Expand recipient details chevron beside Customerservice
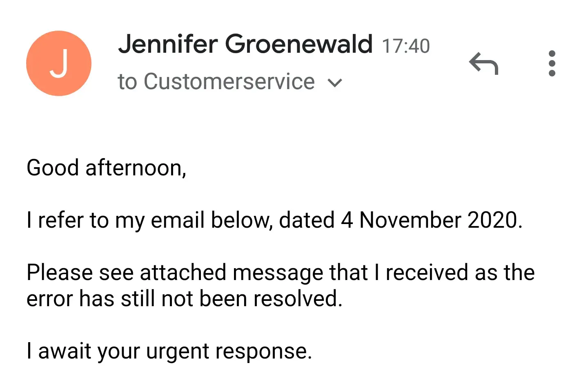 click(x=335, y=83)
